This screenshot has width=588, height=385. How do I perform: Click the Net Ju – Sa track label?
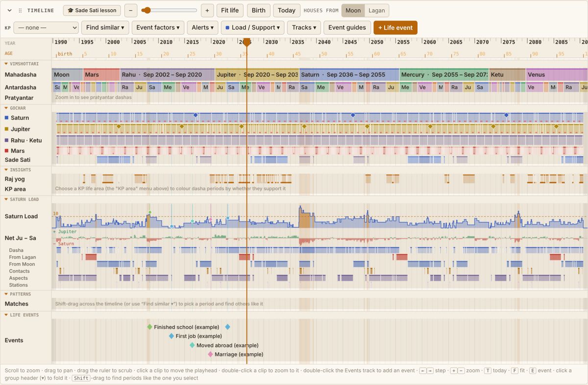click(x=20, y=239)
